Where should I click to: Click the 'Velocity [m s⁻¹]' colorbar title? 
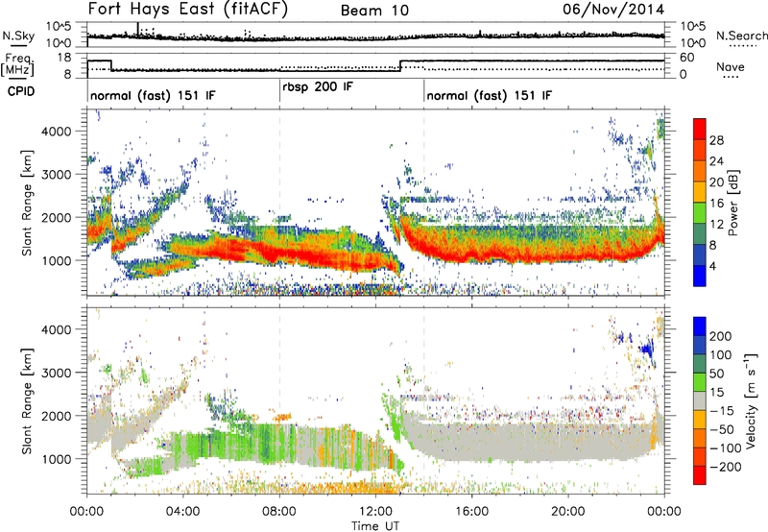[751, 399]
